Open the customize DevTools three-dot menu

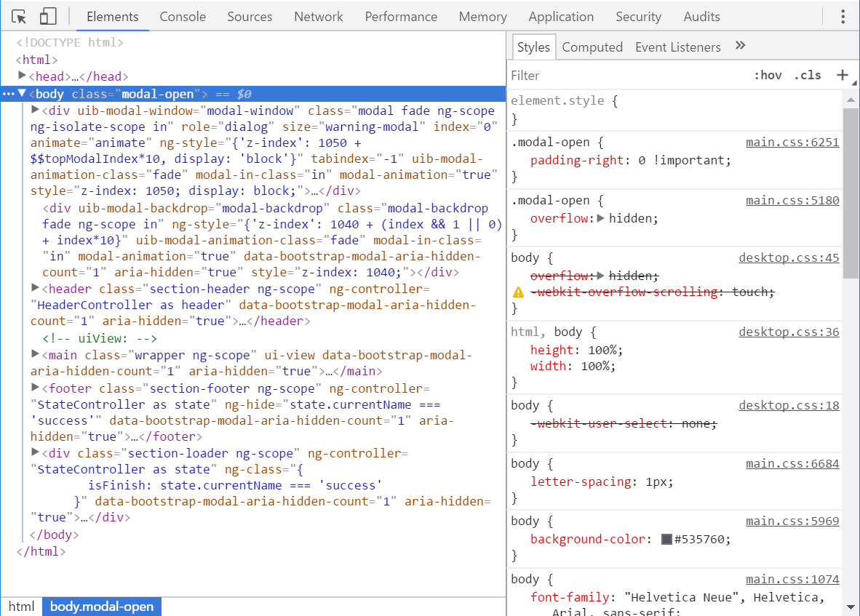842,16
